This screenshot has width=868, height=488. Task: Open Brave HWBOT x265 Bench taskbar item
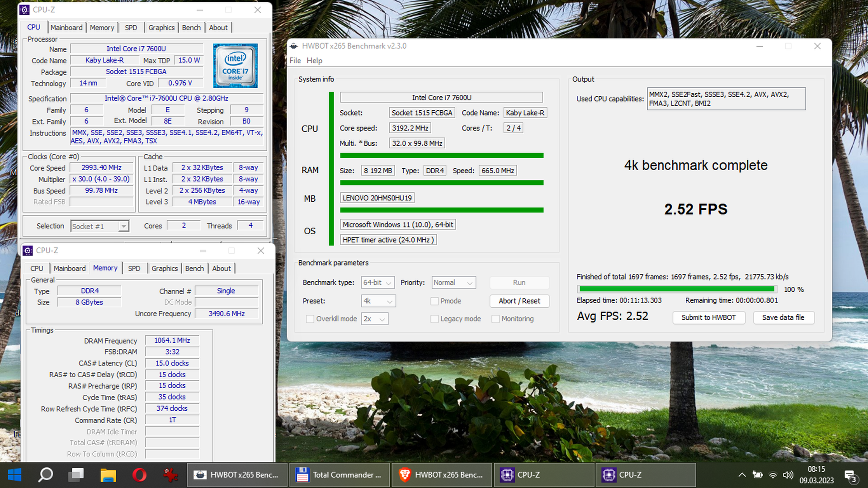442,475
